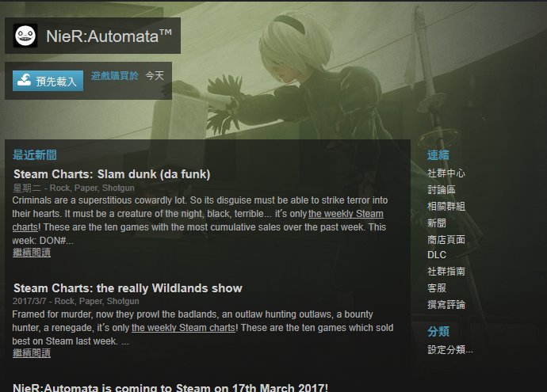Open 客服 support link

coord(437,288)
